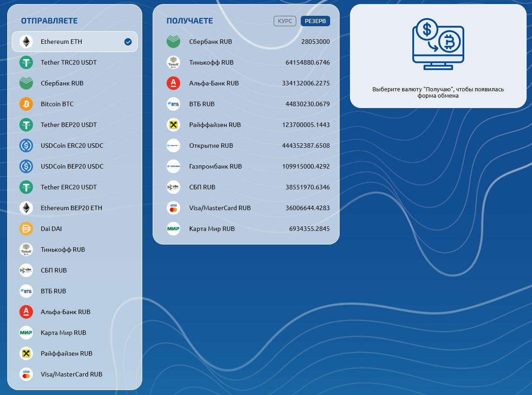The height and width of the screenshot is (395, 532).
Task: Click the Tether TRC20 USDT icon
Action: (x=26, y=62)
